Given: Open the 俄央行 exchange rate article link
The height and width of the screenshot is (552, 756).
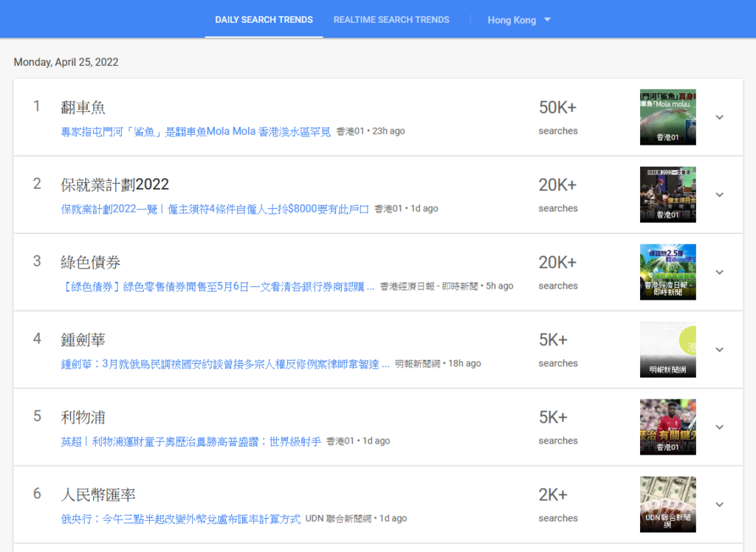Looking at the screenshot, I should 180,519.
